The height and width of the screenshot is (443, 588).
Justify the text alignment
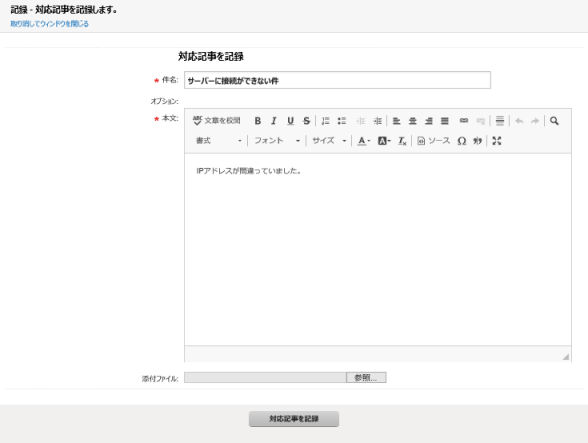point(445,121)
